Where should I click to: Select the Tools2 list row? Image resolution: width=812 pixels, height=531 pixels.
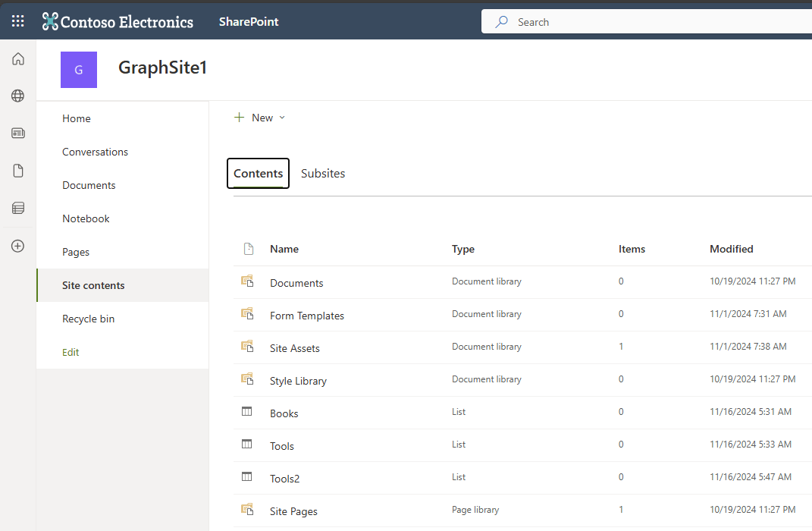(285, 478)
